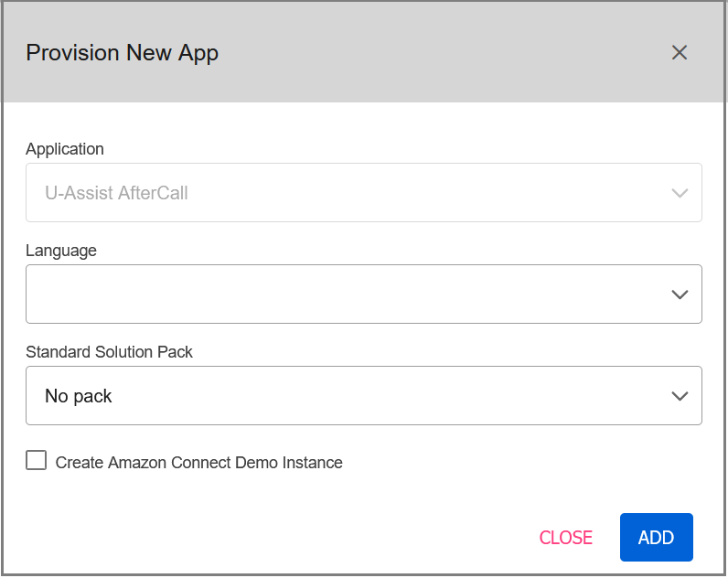This screenshot has height=578, width=728.
Task: Enable Create Amazon Connect Demo Instance checkbox
Action: coord(37,460)
